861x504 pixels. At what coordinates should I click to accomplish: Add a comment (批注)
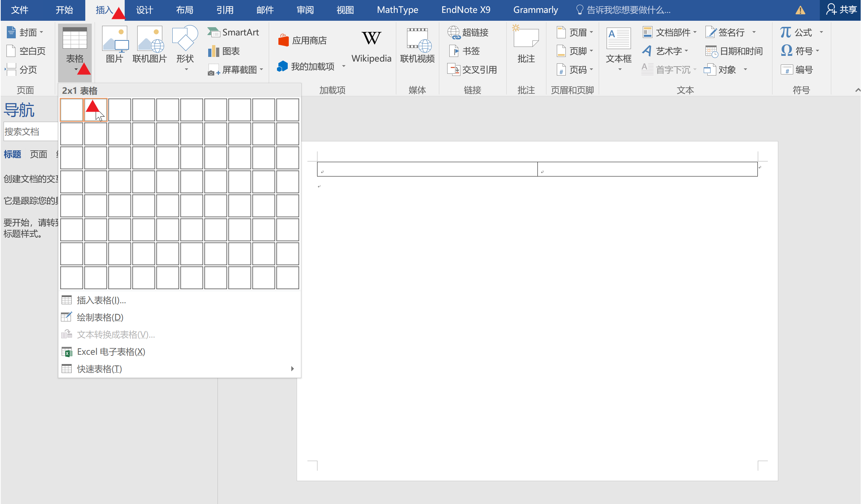pyautogui.click(x=526, y=45)
